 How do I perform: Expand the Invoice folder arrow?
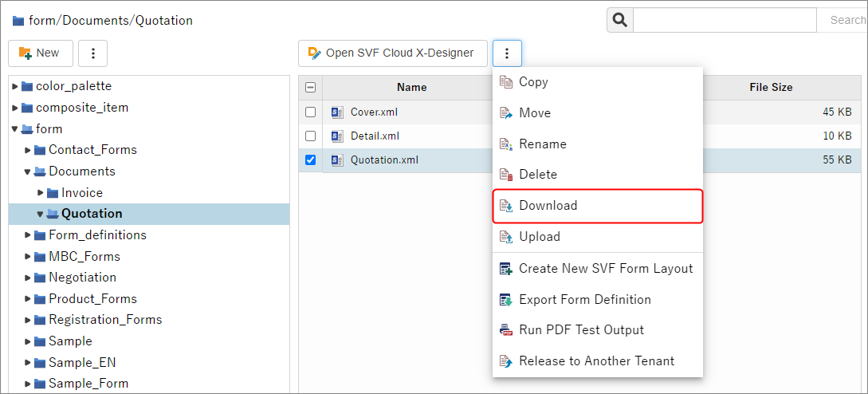pyautogui.click(x=41, y=193)
